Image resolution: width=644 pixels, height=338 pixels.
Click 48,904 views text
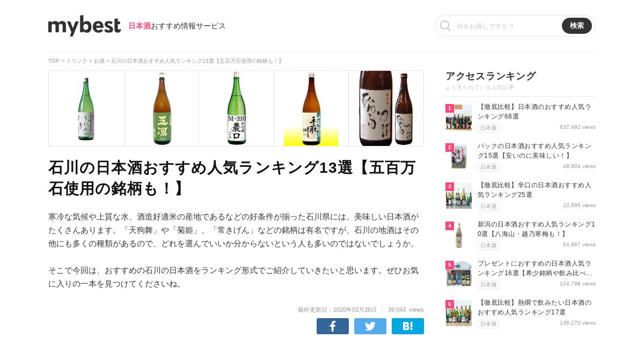point(579,166)
